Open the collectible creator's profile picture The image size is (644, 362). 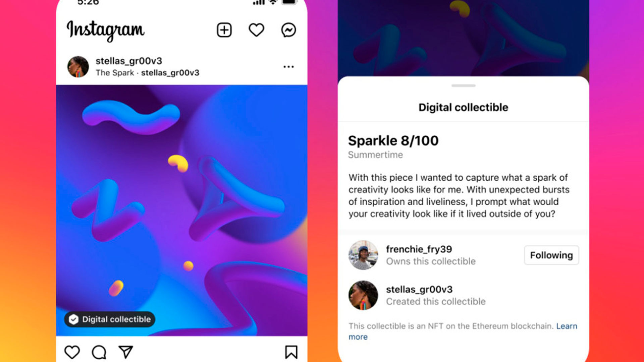click(x=363, y=295)
